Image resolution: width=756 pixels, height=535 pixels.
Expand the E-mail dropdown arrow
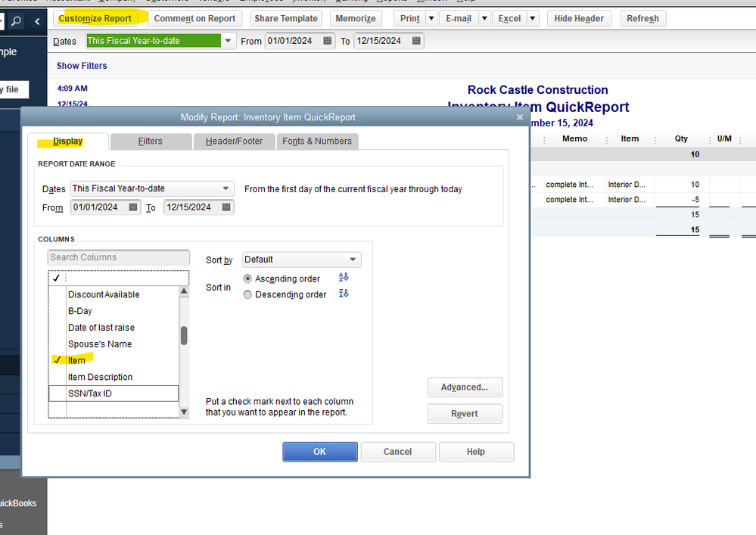click(484, 19)
